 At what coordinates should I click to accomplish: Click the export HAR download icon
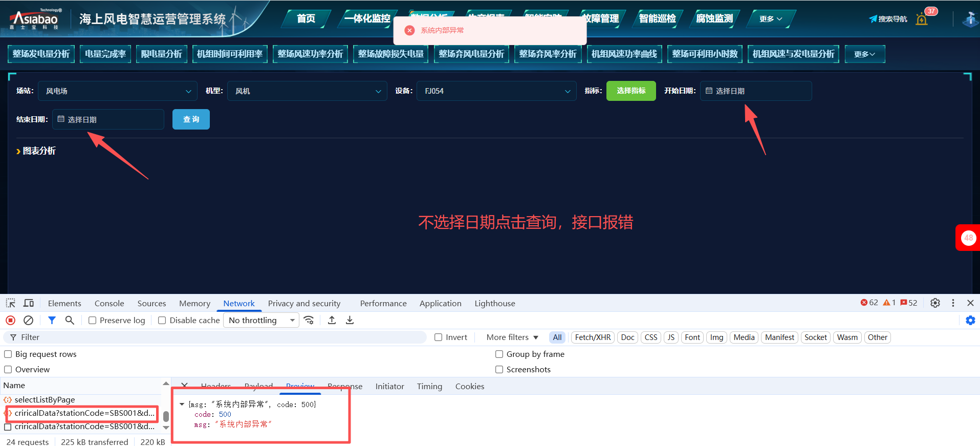pyautogui.click(x=350, y=320)
